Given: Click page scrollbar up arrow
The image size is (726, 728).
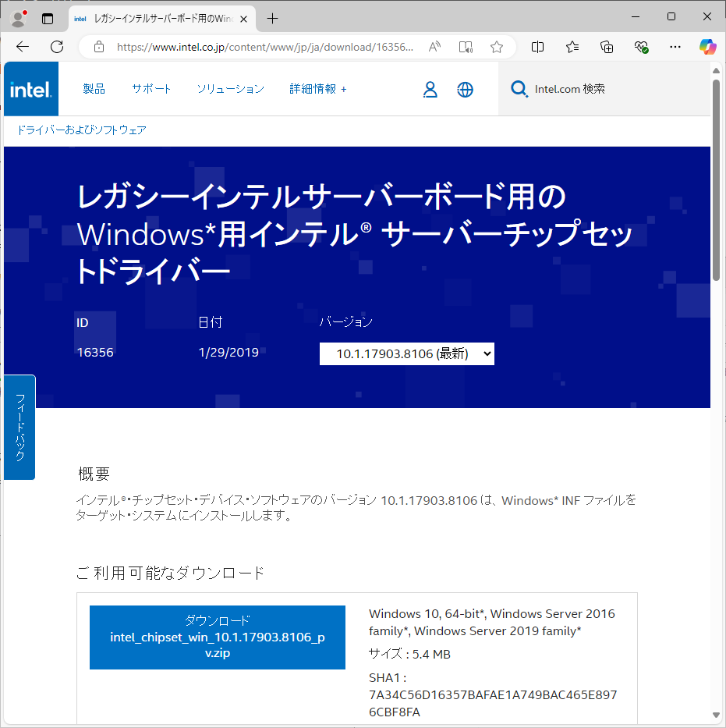Looking at the screenshot, I should click(717, 70).
